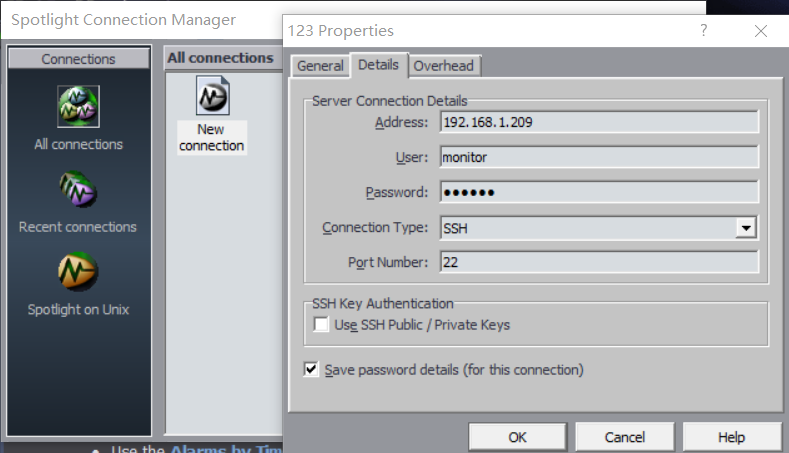Enable Use SSH Public / Private Keys

321,325
